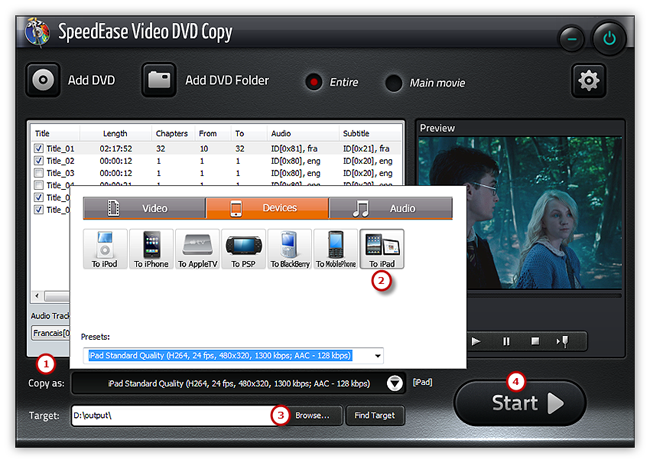Select the Entire copy mode
Viewport: 650px width, 463px height.
[314, 82]
